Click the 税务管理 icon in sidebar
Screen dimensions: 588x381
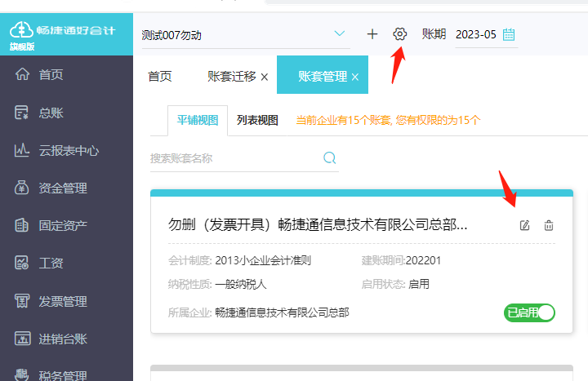tap(22, 374)
